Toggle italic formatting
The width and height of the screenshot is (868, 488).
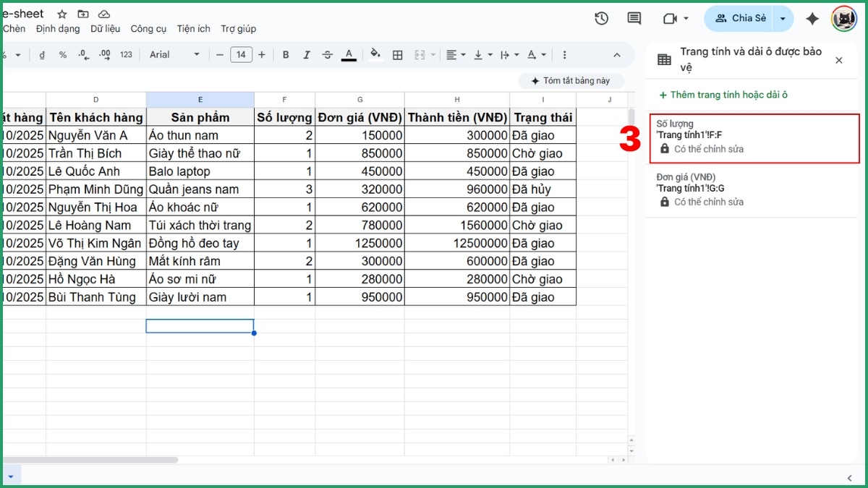click(x=307, y=54)
